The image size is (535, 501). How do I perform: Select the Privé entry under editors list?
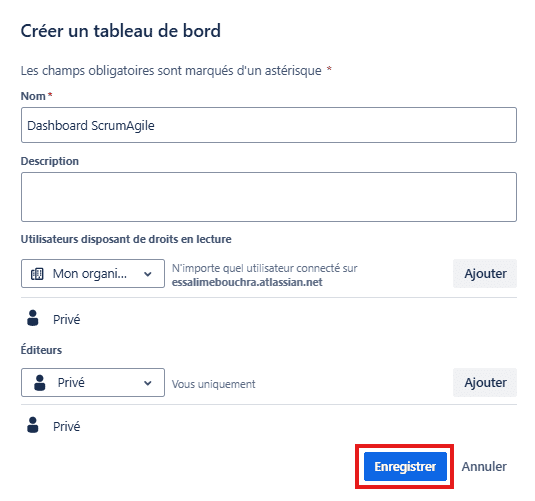coord(67,427)
